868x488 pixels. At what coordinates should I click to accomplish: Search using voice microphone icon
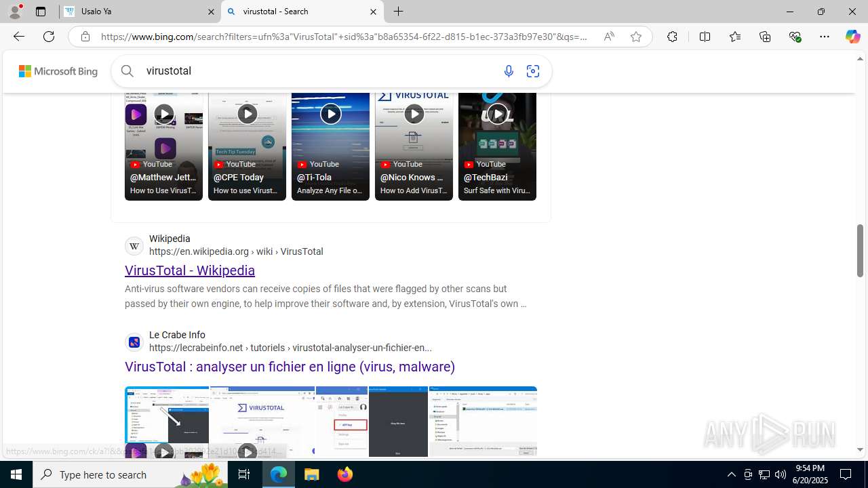tap(509, 71)
